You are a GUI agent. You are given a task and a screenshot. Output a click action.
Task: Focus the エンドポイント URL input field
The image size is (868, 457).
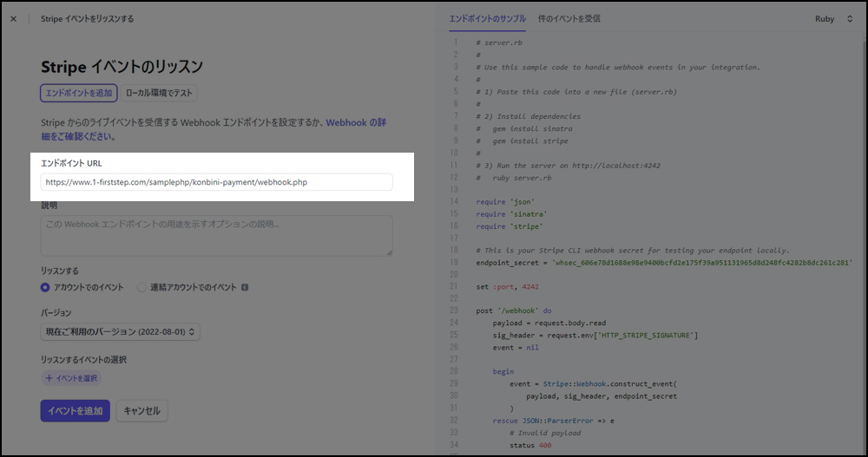pos(216,182)
